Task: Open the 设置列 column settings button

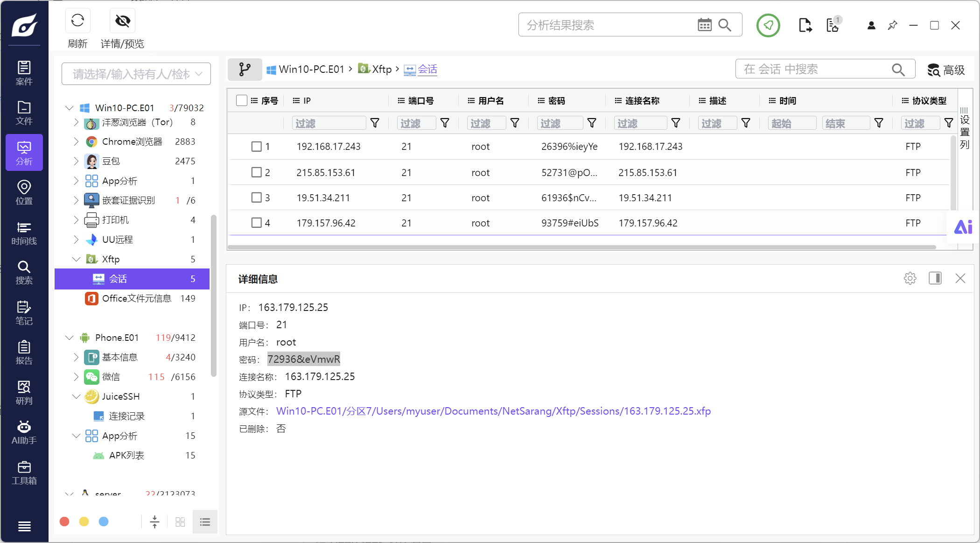Action: point(965,128)
